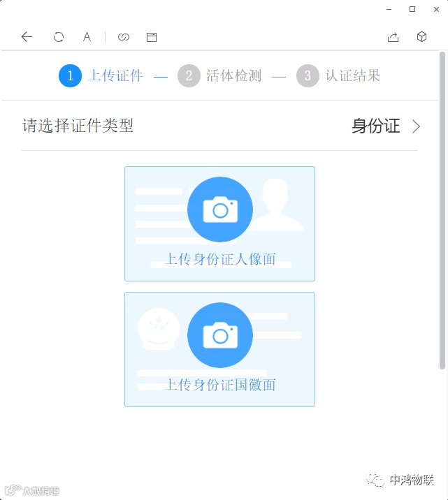448x500 pixels.
Task: Select step 3 认证结果
Action: pyautogui.click(x=338, y=75)
